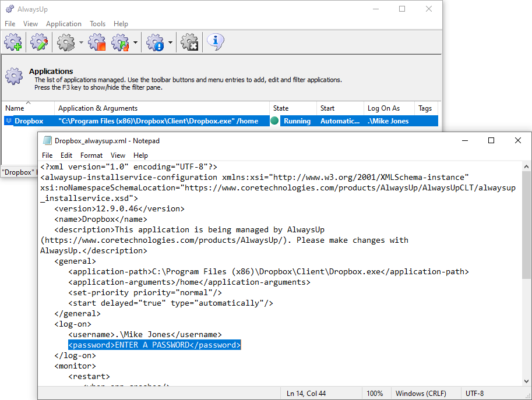The image size is (532, 400).
Task: Click Notepad scrollbar down arrow
Action: (526, 381)
